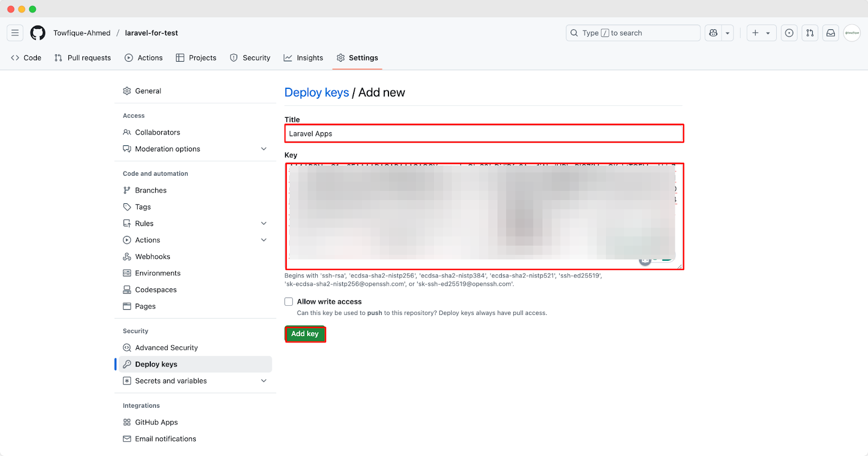Open the GitHub homepage logo
Image resolution: width=868 pixels, height=456 pixels.
point(38,33)
